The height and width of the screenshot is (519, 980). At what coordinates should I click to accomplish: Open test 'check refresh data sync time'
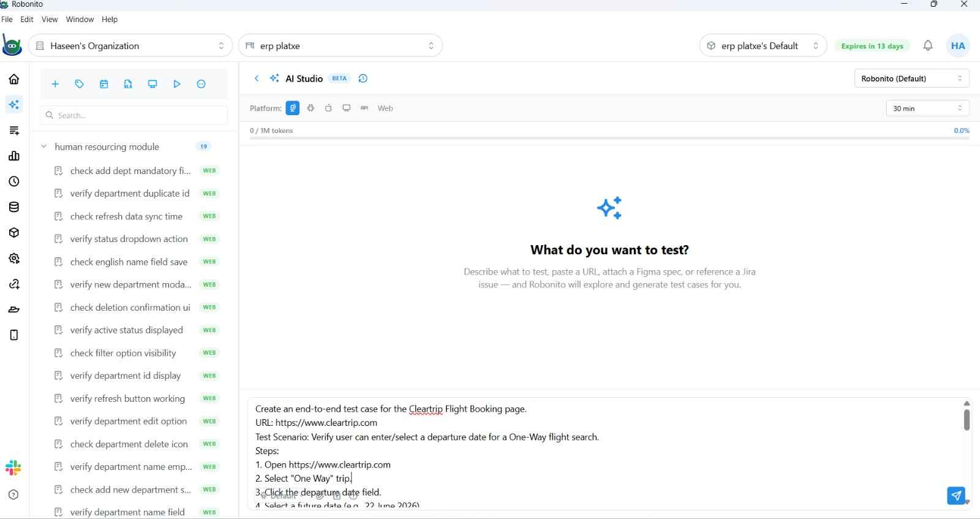[126, 216]
